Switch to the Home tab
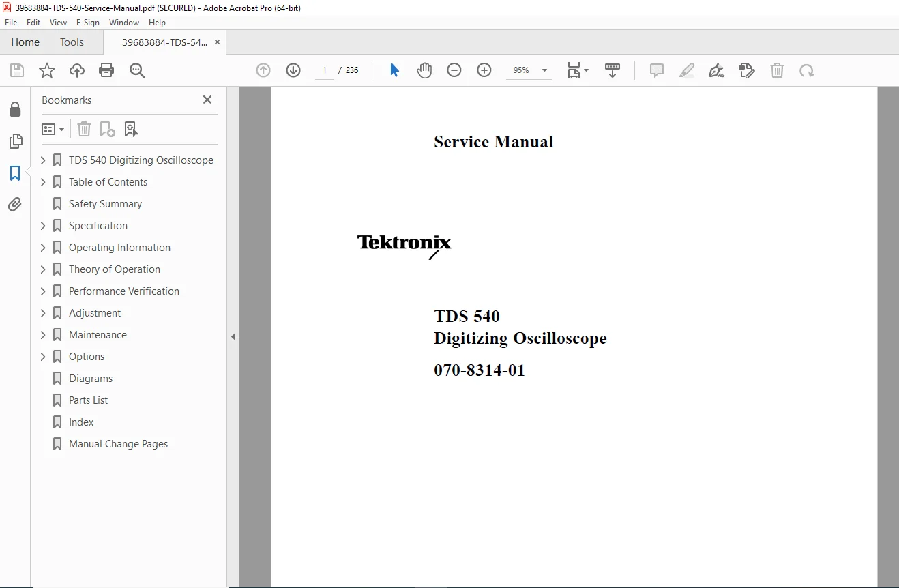899x588 pixels. click(x=25, y=42)
